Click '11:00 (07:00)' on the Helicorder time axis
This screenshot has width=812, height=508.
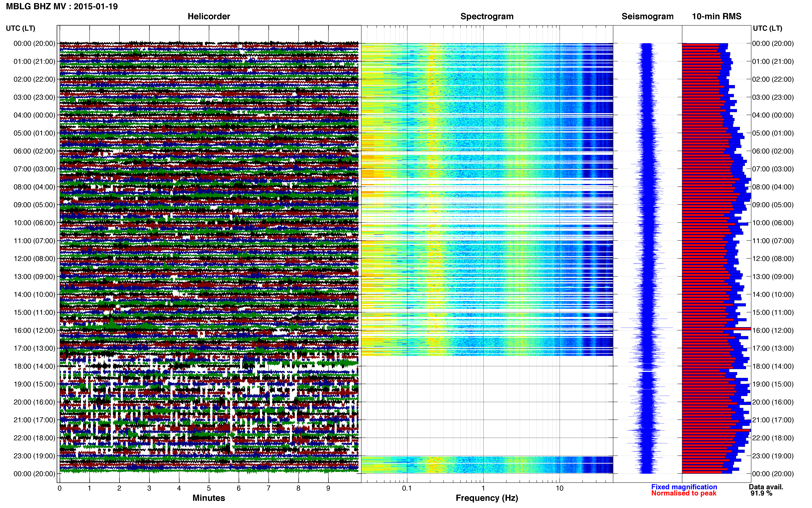click(34, 241)
